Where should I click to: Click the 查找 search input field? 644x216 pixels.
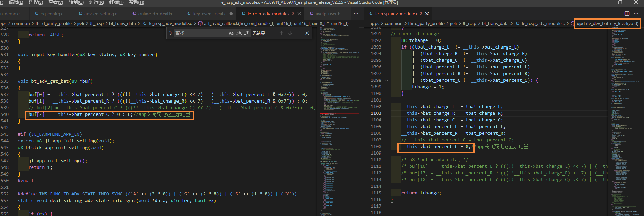click(x=200, y=33)
